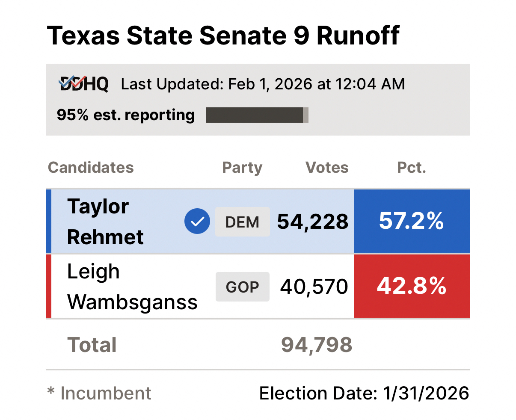Viewport: 516px width, 420px height.
Task: Click the red 42.8% percentage box
Action: pyautogui.click(x=412, y=286)
